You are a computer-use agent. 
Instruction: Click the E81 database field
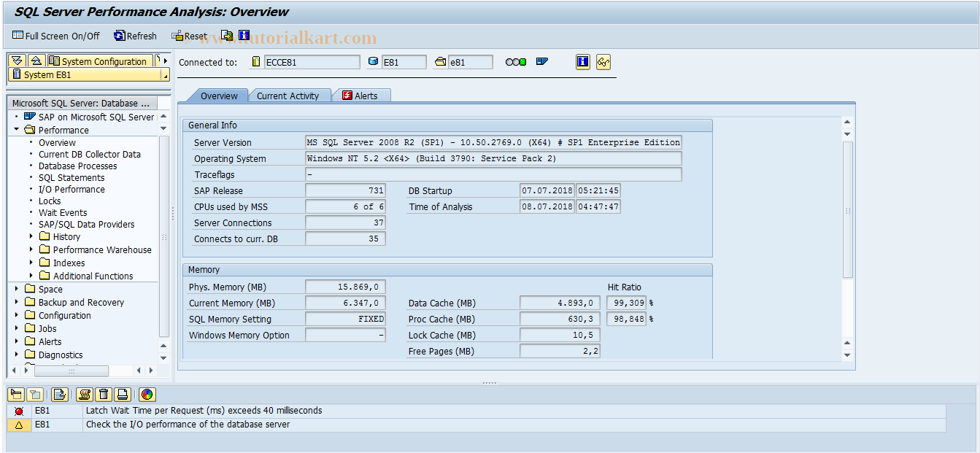coord(404,62)
